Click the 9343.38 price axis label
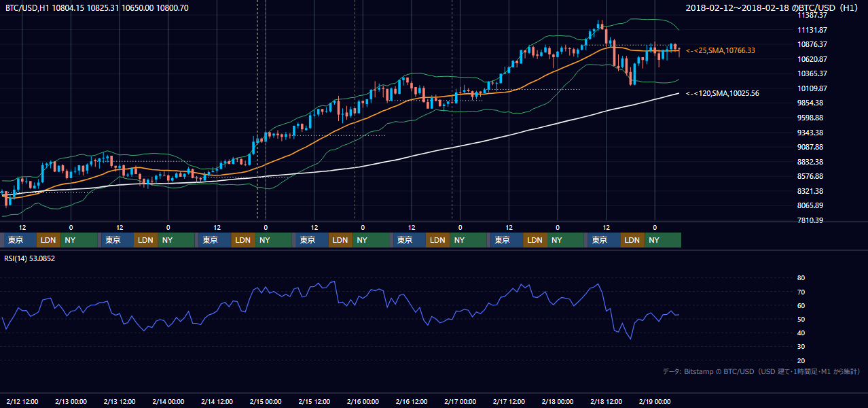This screenshot has height=408, width=868. click(810, 133)
